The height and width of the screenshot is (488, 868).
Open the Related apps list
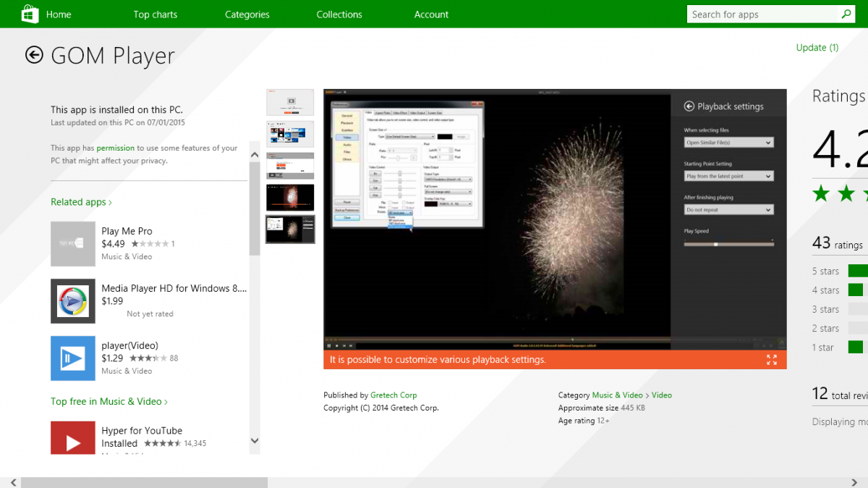[x=81, y=202]
